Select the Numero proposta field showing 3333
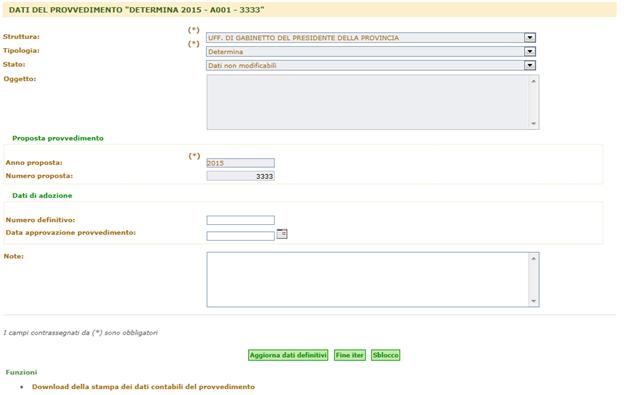 point(240,176)
